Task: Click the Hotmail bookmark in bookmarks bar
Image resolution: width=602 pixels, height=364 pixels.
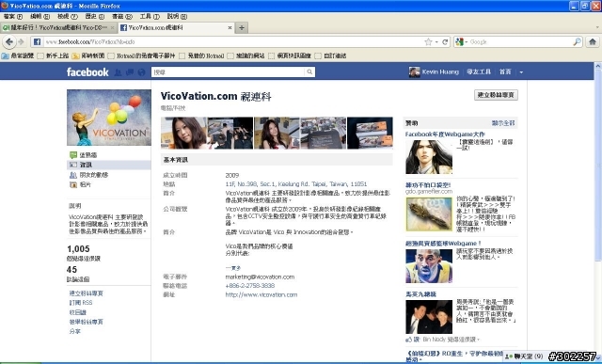Action: click(142, 55)
